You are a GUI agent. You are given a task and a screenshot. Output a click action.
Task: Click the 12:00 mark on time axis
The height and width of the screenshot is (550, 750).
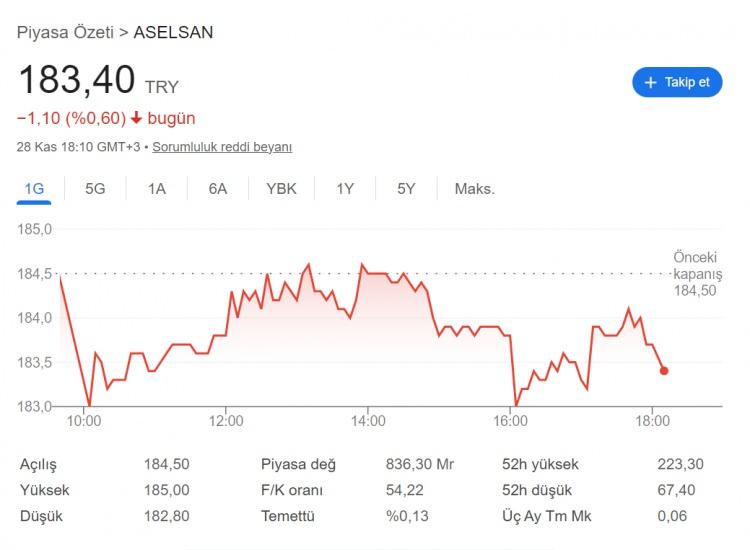pyautogui.click(x=226, y=421)
